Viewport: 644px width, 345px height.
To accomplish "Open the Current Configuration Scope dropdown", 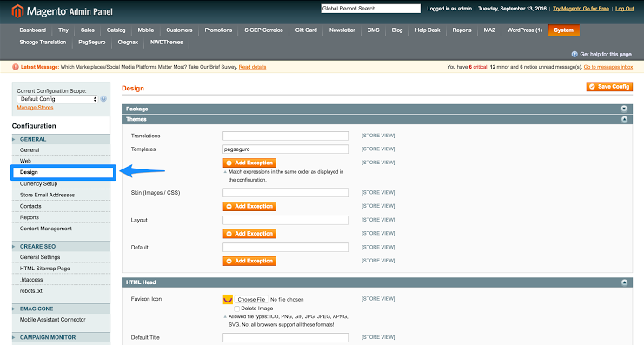I will point(57,99).
